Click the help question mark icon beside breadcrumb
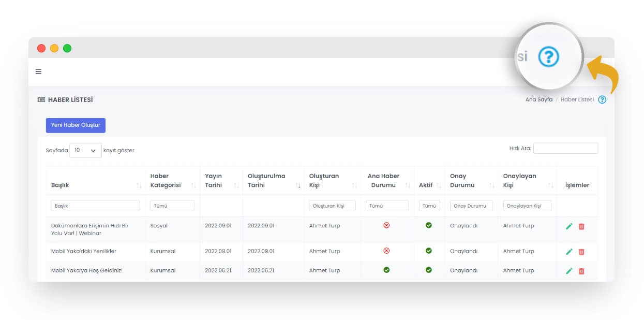This screenshot has height=320, width=644. pyautogui.click(x=602, y=99)
